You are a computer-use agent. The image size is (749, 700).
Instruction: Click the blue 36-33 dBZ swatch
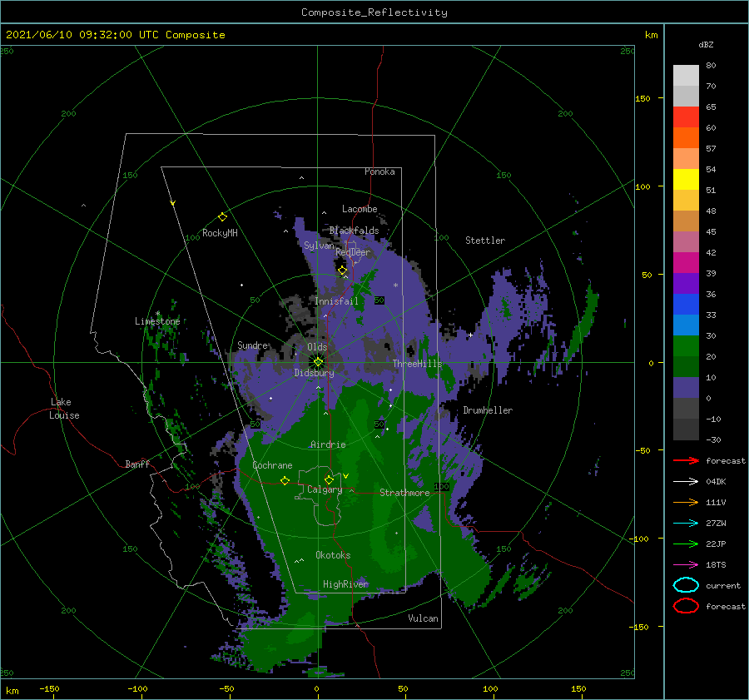tap(686, 305)
